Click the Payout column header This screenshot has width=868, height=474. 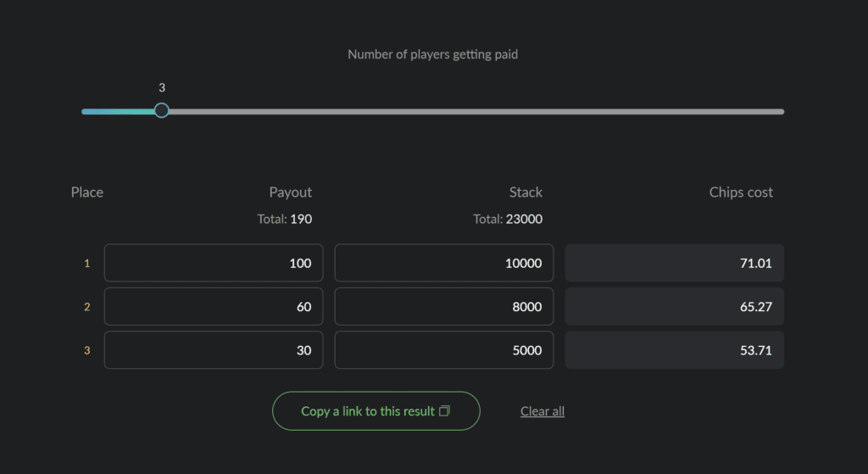(290, 192)
